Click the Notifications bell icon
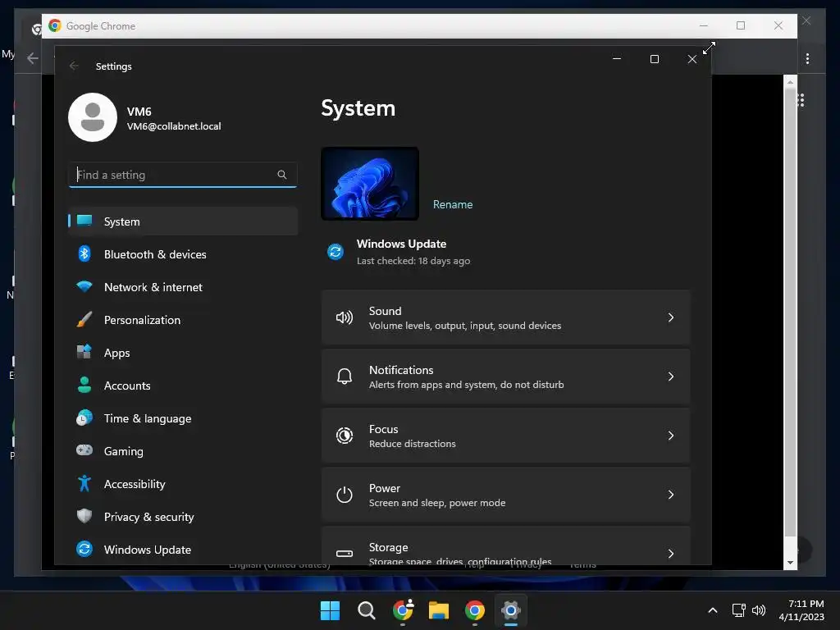Image resolution: width=840 pixels, height=630 pixels. point(345,377)
